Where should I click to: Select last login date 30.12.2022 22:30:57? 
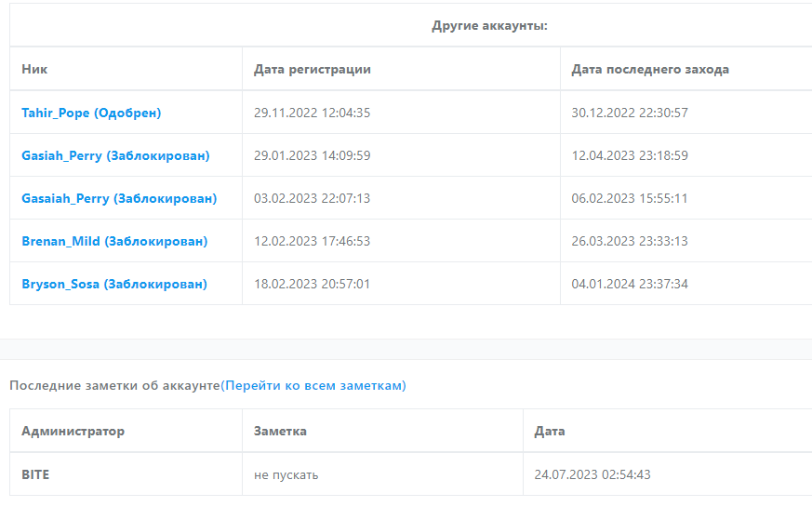click(630, 113)
